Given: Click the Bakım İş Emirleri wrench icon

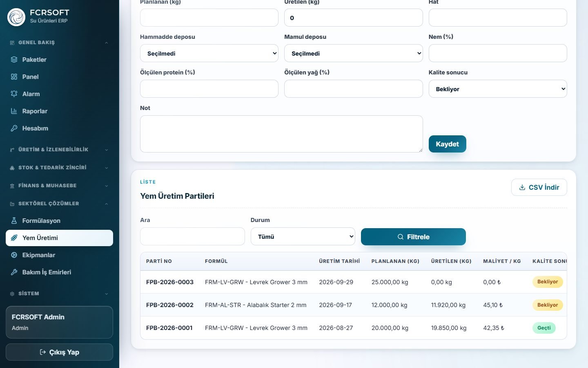Looking at the screenshot, I should [x=14, y=272].
